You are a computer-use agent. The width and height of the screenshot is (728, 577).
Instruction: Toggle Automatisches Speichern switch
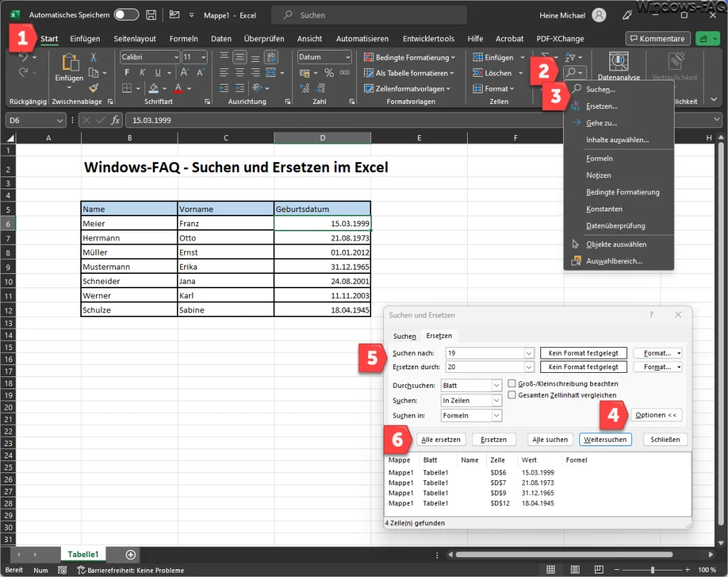coord(127,15)
